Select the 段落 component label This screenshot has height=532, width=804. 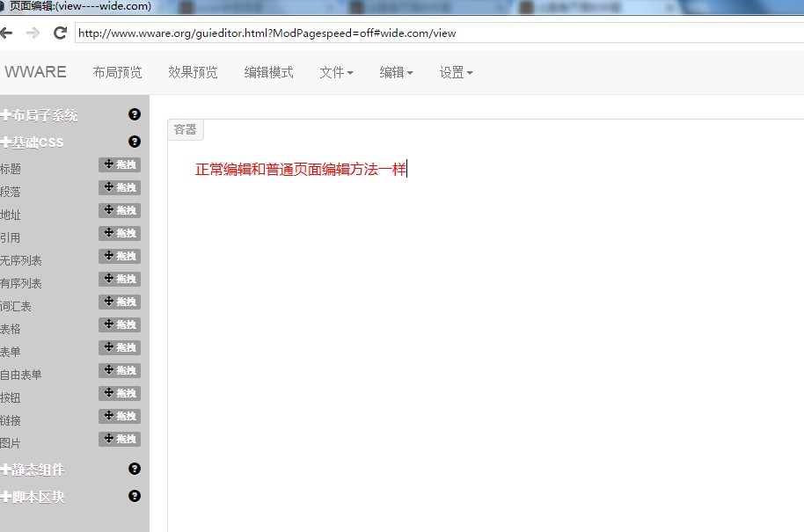pyautogui.click(x=11, y=192)
